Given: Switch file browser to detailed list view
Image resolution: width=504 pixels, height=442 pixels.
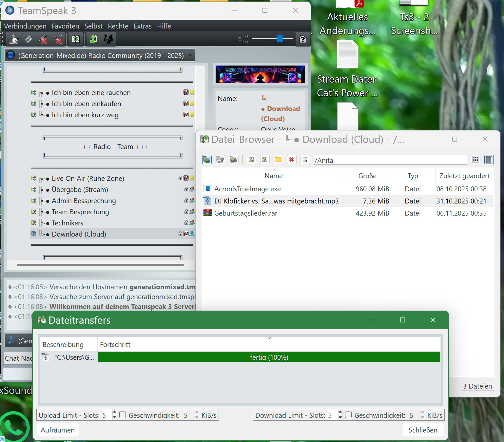Looking at the screenshot, I should (489, 160).
